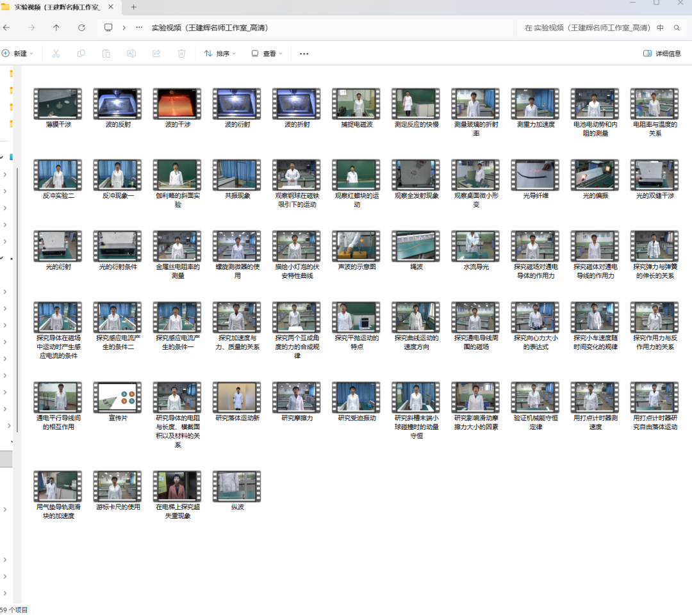Expand the 查看 view dropdown
Viewport: 692px width, 616px height.
pos(267,54)
